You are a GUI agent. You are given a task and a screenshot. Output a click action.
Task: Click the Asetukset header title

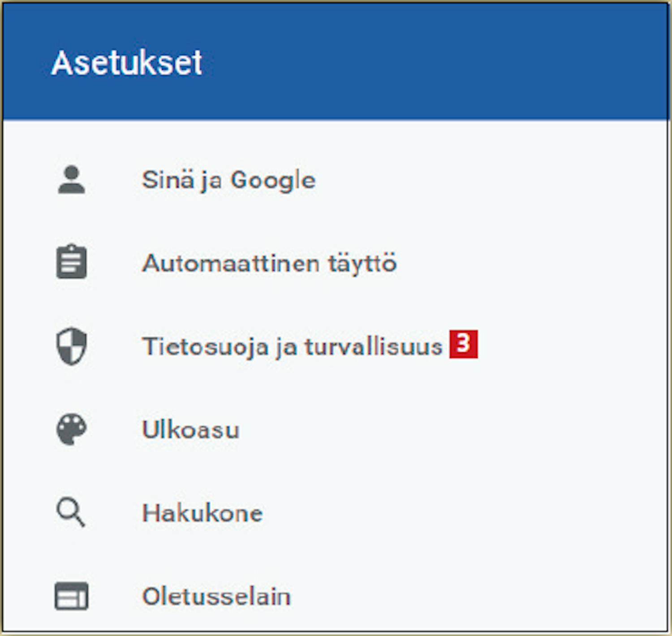tap(127, 62)
